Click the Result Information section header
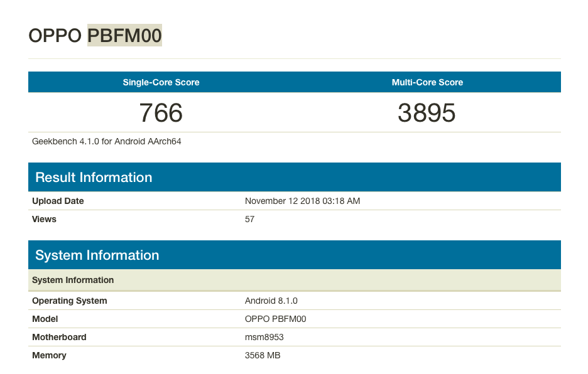Screen dimensions: 588x374 coord(295,177)
